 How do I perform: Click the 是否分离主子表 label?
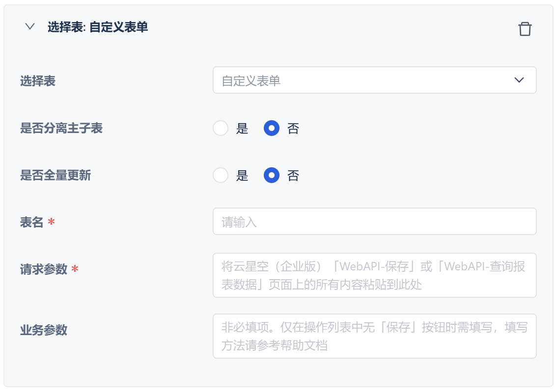pos(61,129)
